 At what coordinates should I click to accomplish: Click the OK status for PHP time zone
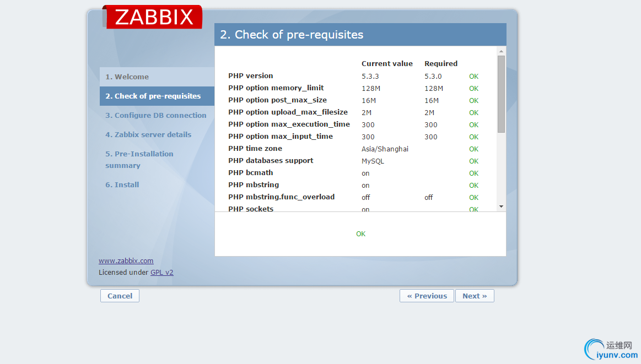(474, 149)
